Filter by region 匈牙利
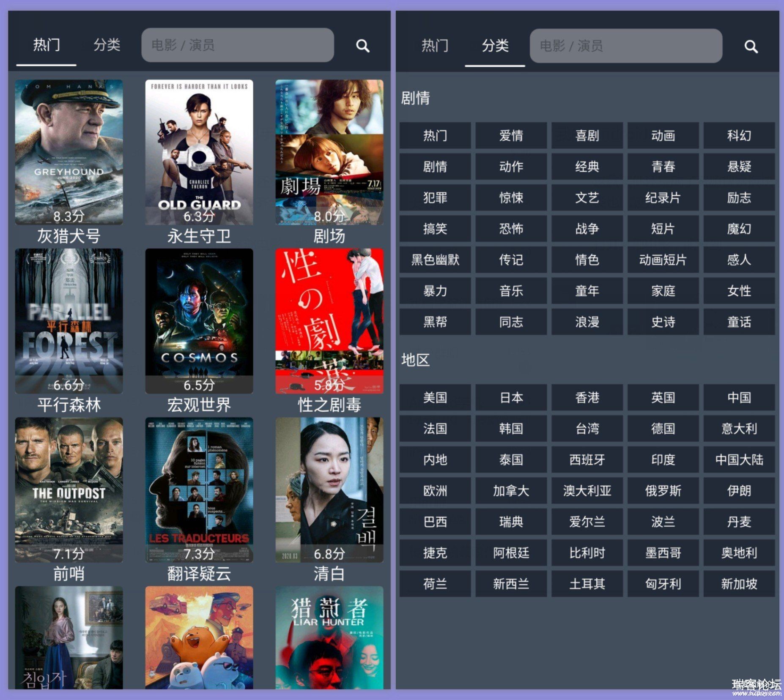The image size is (784, 700). pyautogui.click(x=663, y=584)
